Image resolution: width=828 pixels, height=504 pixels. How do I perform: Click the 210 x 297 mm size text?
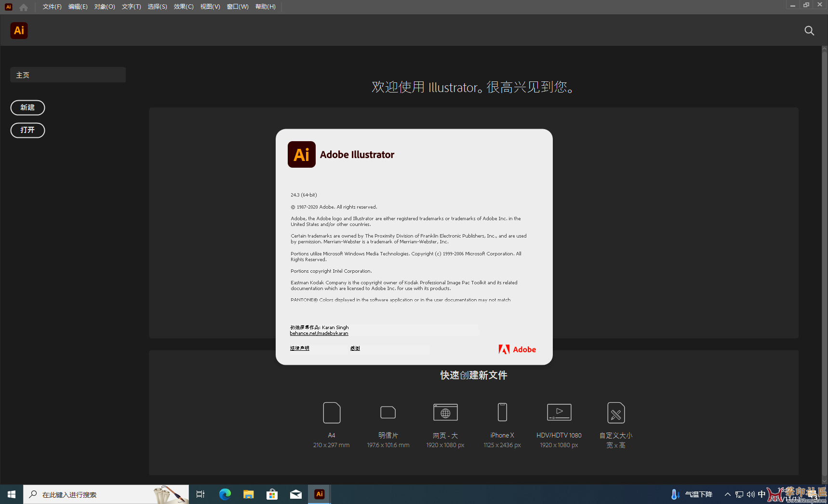click(332, 445)
